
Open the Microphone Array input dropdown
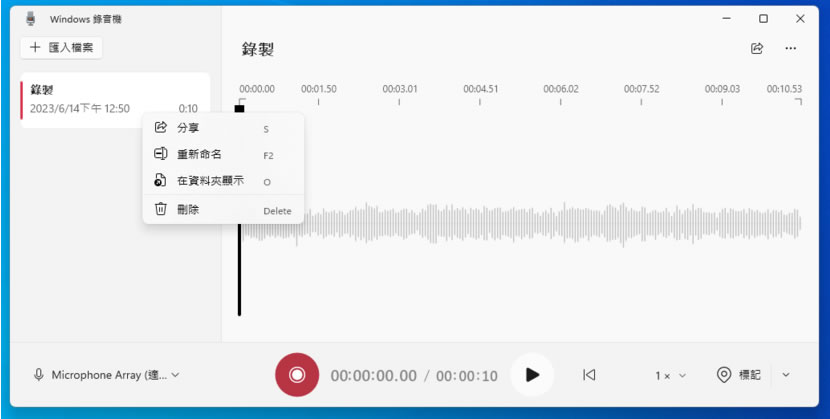tap(106, 375)
